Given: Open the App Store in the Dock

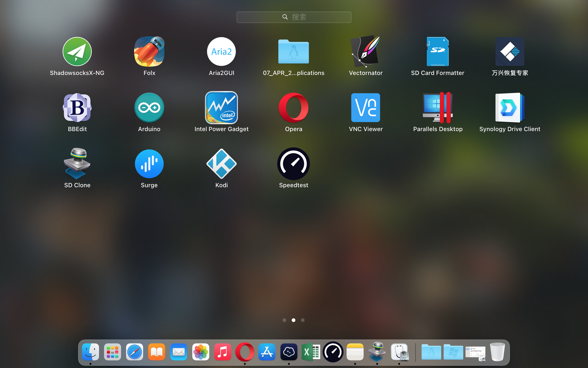Looking at the screenshot, I should 267,352.
